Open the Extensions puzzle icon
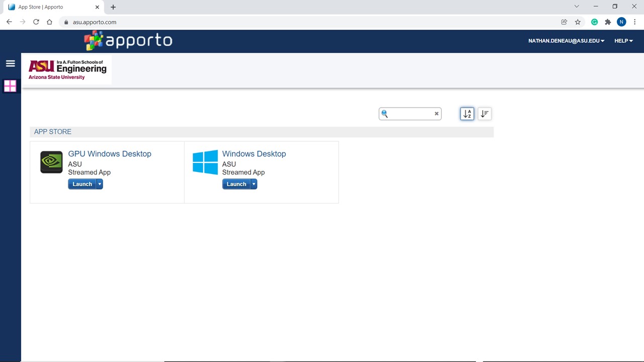644x362 pixels. click(x=608, y=22)
